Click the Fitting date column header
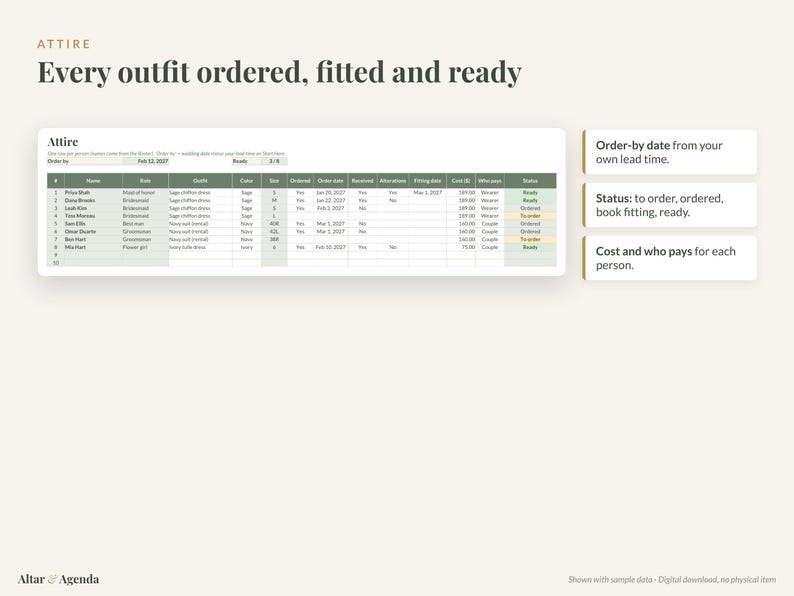The image size is (794, 596). 427,181
